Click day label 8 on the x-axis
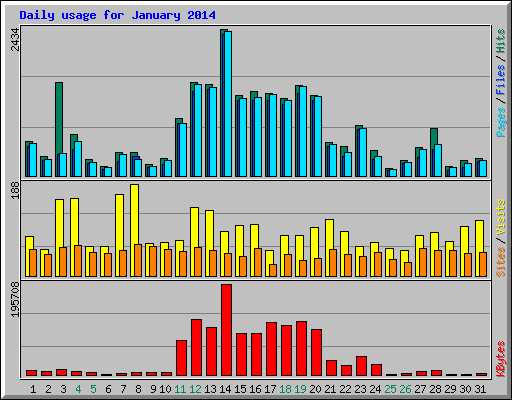The height and width of the screenshot is (400, 512). 138,389
